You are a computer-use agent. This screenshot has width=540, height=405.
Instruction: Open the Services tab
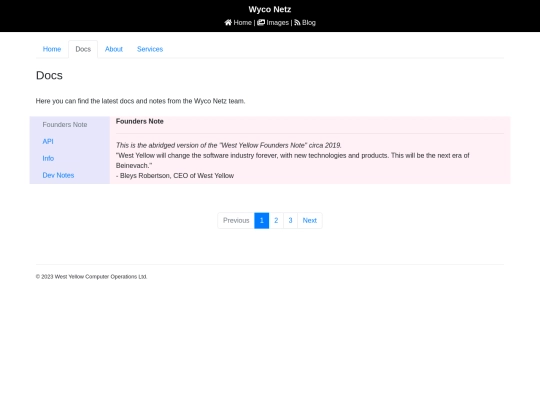[x=150, y=49]
